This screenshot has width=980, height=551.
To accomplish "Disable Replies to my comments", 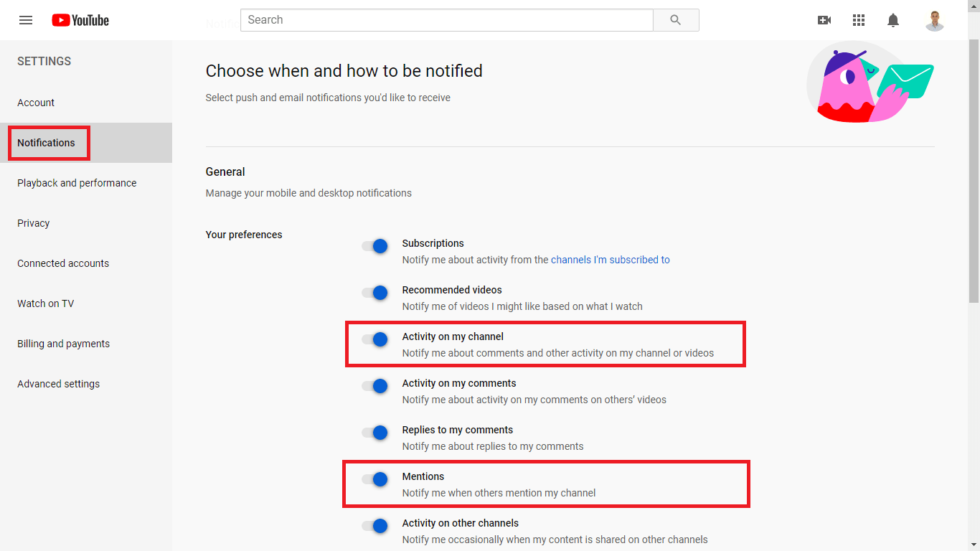I will point(375,433).
